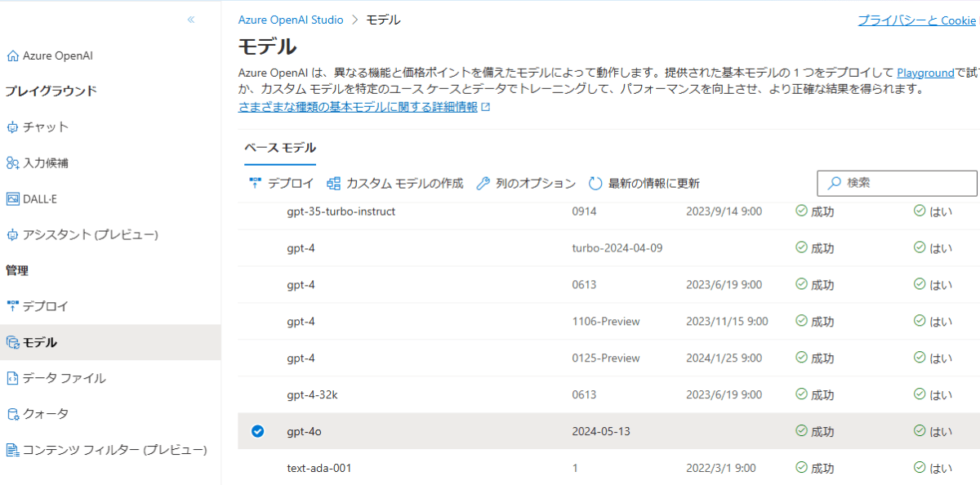This screenshot has height=485, width=980.
Task: Open the データ ファイル page
Action: [64, 378]
